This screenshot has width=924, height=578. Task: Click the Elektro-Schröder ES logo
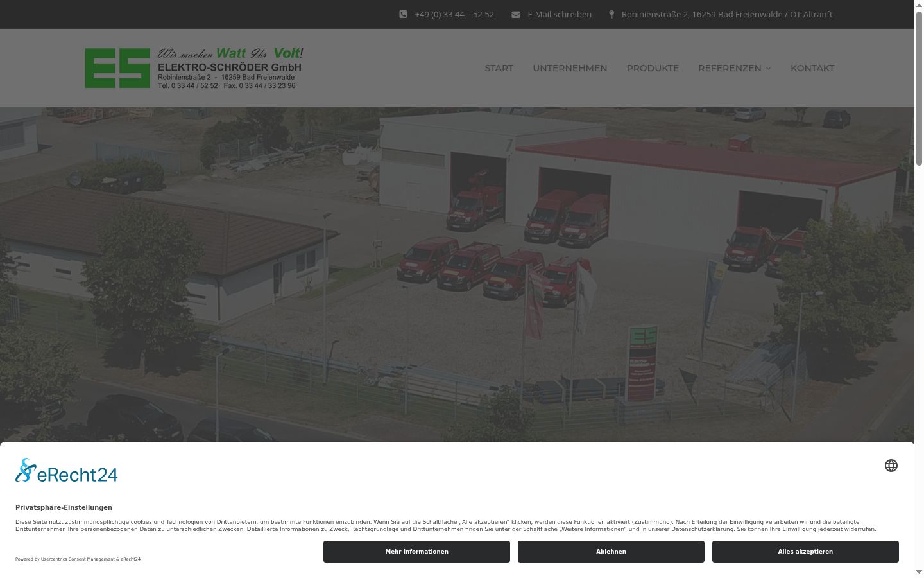[x=194, y=67]
